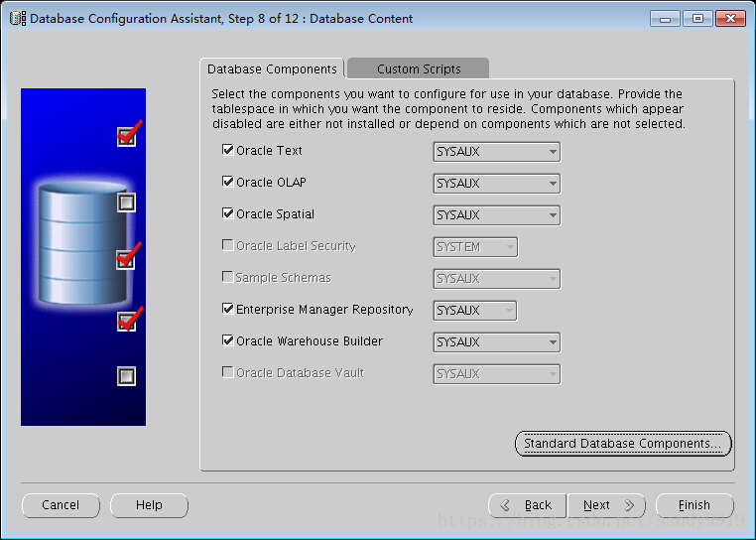Open the Oracle Text tablespace dropdown
The height and width of the screenshot is (540, 756).
(x=497, y=152)
